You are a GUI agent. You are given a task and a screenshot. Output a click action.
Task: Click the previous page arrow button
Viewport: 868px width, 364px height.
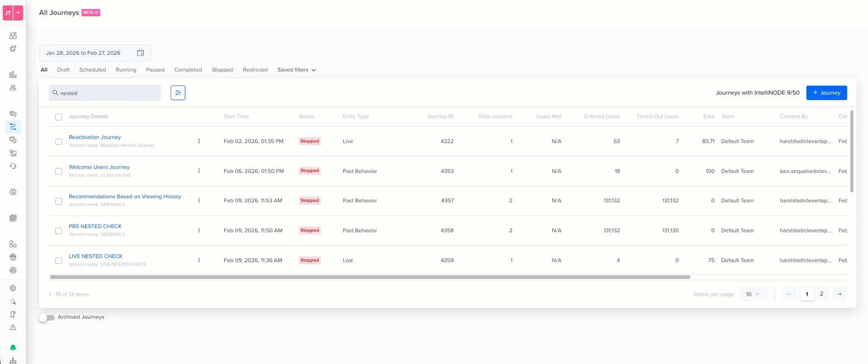[789, 294]
